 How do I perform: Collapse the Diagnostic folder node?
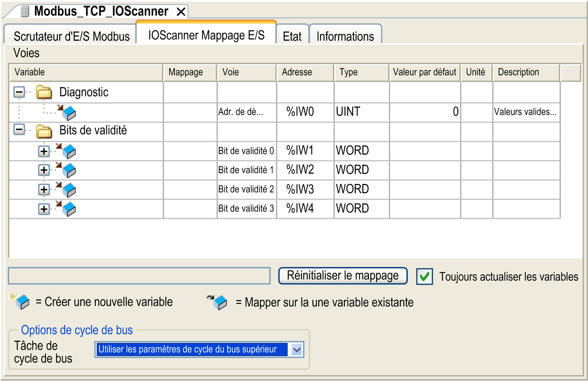(x=19, y=92)
